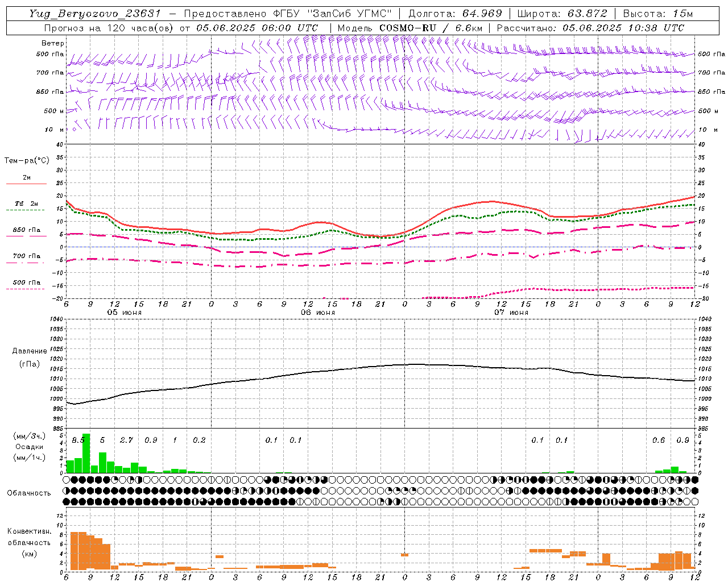Click the 'Тем-ра(°C)' temperature panel label
Image resolution: width=728 pixels, height=582 pixels.
pyautogui.click(x=27, y=161)
